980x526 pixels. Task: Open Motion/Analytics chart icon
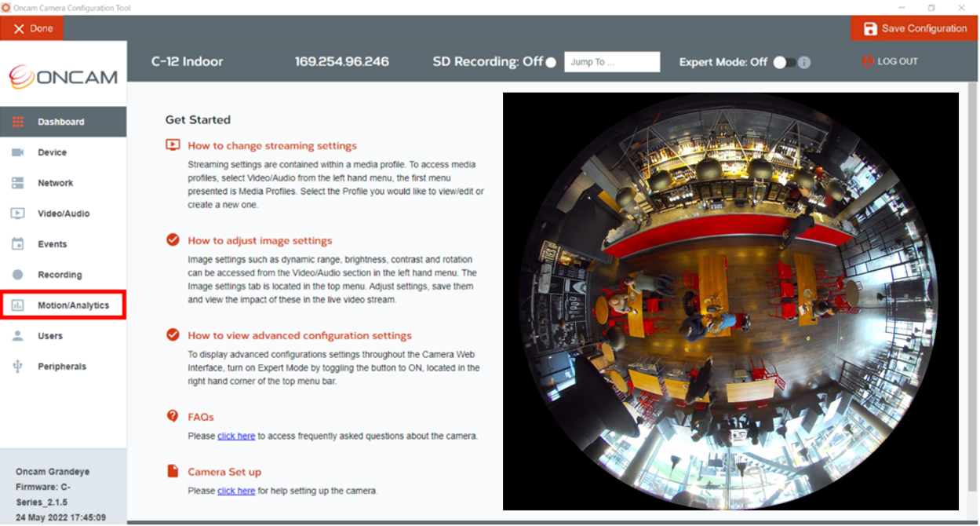click(x=18, y=305)
